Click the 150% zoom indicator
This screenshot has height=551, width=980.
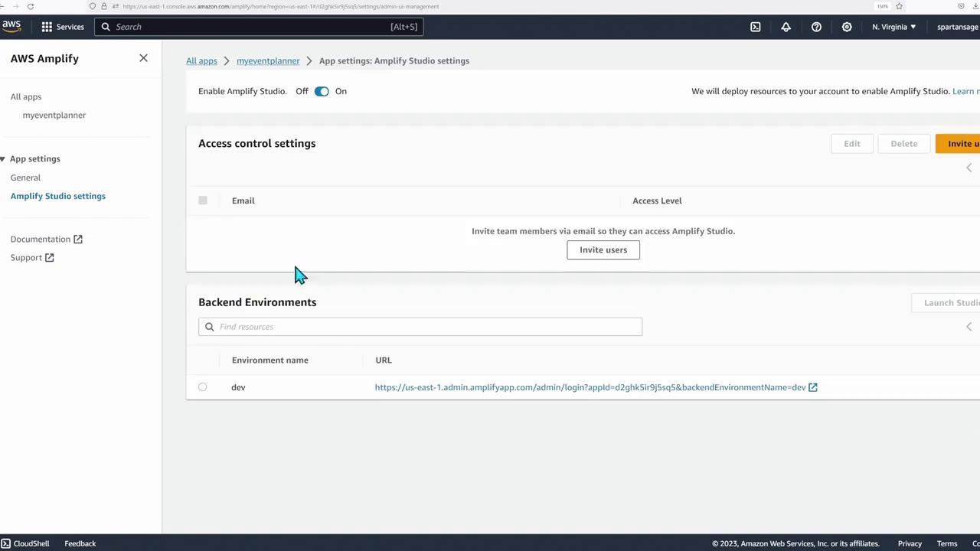pyautogui.click(x=883, y=6)
